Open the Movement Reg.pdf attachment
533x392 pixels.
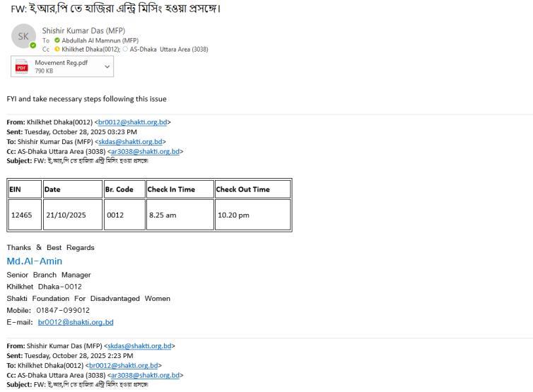59,63
